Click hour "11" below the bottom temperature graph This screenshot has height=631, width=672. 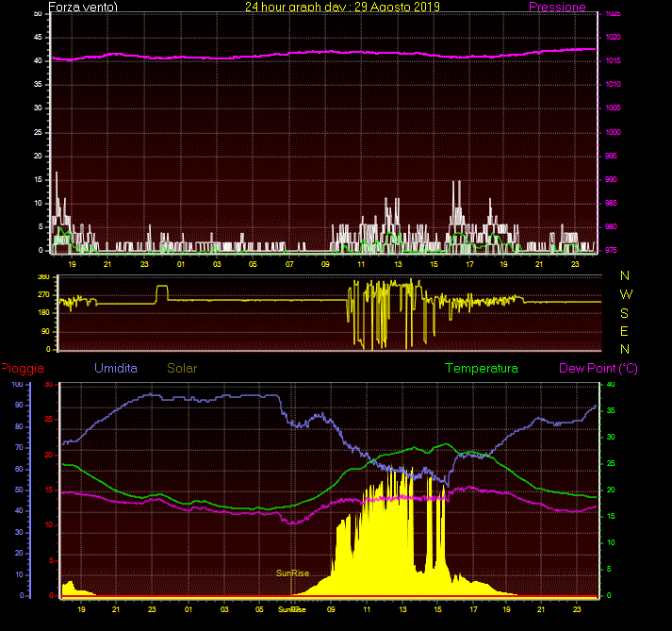pos(367,609)
